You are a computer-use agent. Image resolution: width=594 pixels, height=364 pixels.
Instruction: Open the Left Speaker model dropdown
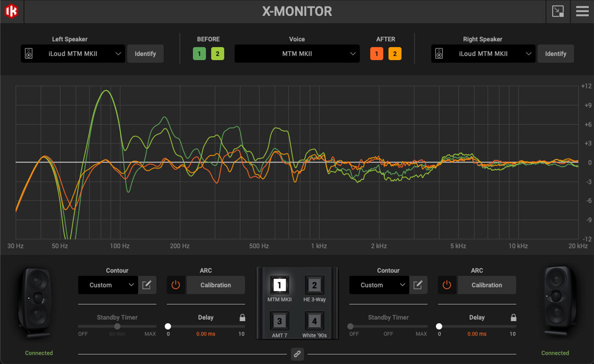pyautogui.click(x=72, y=54)
